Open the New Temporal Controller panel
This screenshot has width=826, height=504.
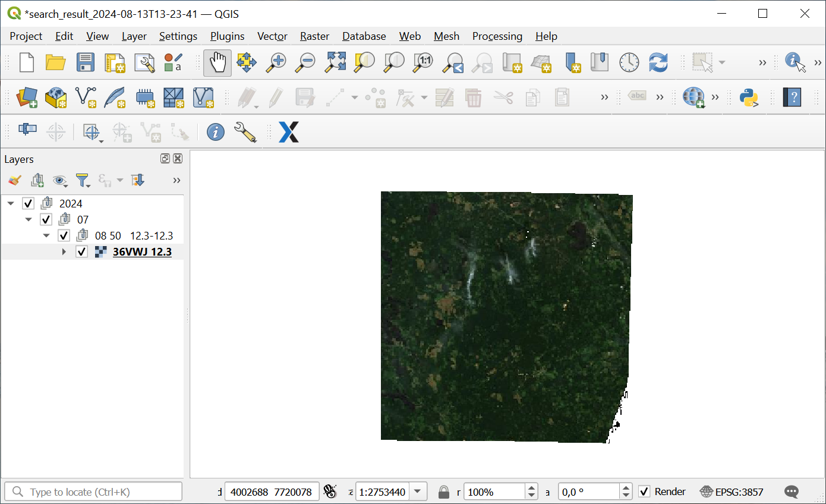629,62
